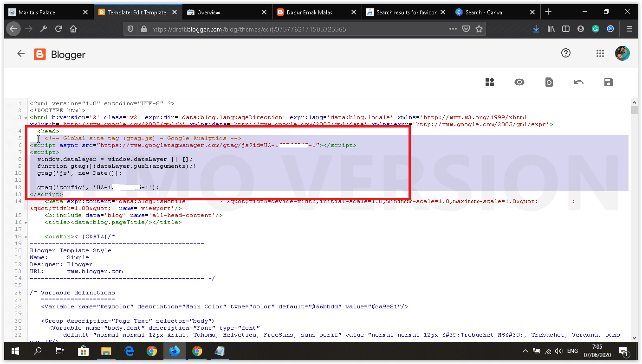Bookmark this page with the star

(479, 29)
